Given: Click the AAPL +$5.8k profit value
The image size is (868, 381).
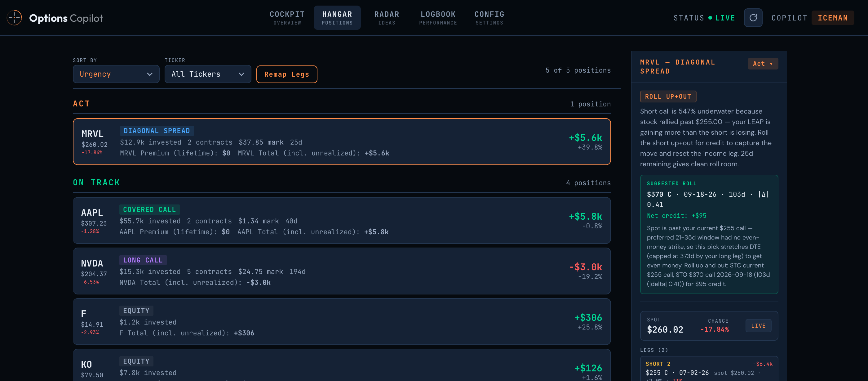Looking at the screenshot, I should click(585, 217).
